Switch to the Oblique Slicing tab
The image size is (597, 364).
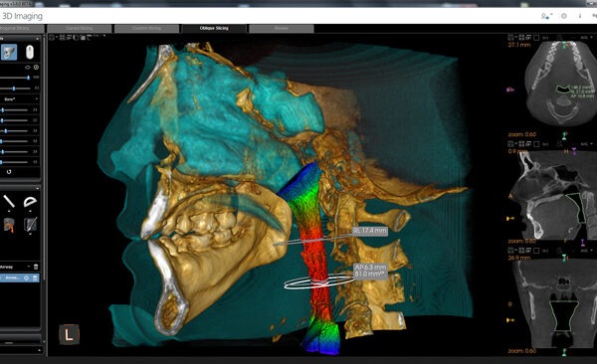click(x=214, y=28)
